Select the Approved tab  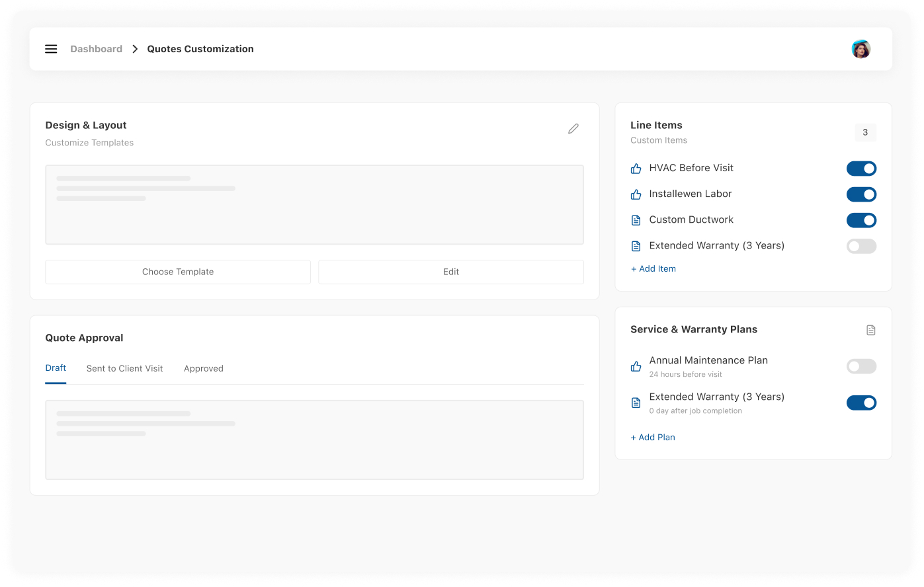coord(203,368)
